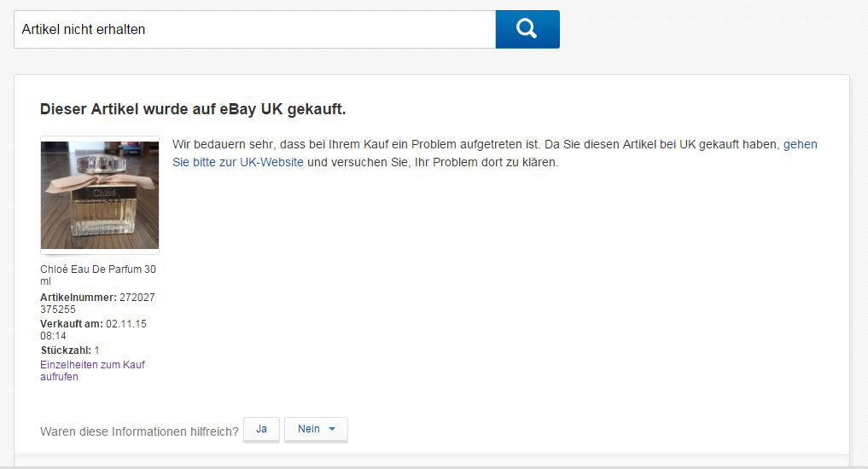Click the "Stückzahl: 1" quantity line

click(x=70, y=350)
